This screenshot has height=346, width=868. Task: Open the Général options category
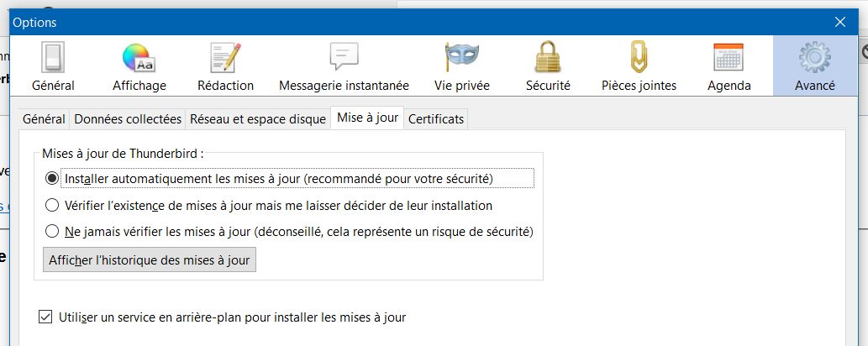point(53,66)
